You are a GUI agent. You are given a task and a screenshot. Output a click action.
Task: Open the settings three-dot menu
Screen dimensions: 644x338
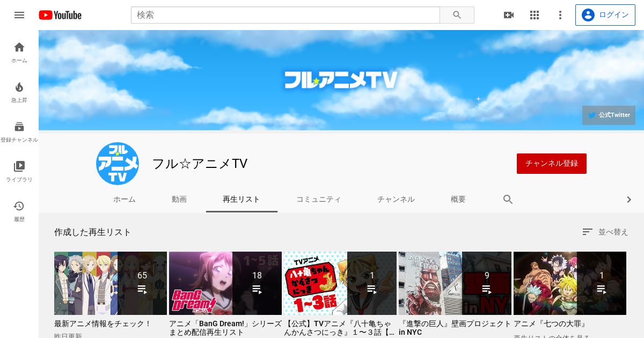(560, 15)
